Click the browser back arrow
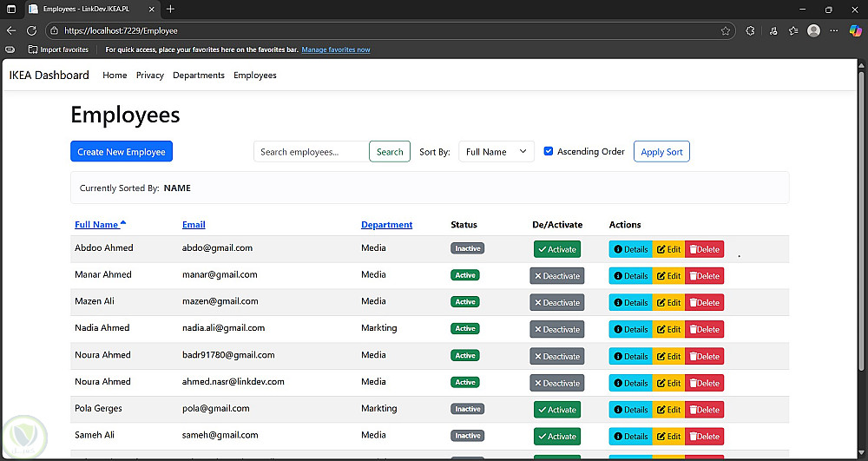The height and width of the screenshot is (461, 868). (11, 30)
